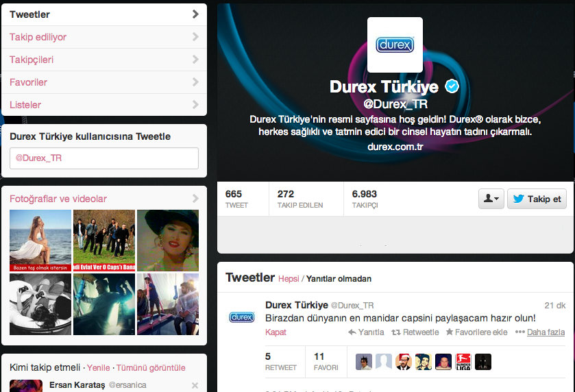Click Tümünü görüntüle link
Viewport: 575px width, 392px height.
151,368
